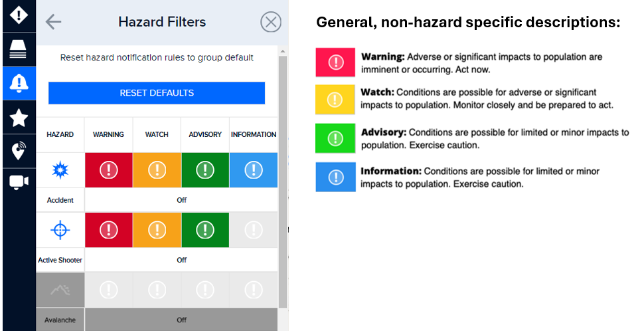Select the notification bell sidebar icon
Screen dimensions: 644x331
(18, 83)
